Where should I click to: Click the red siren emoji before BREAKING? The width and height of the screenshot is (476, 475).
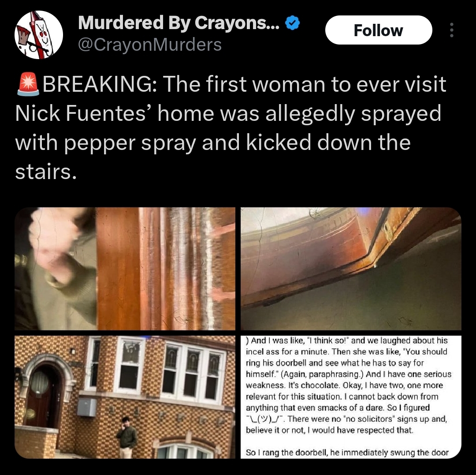(x=28, y=84)
